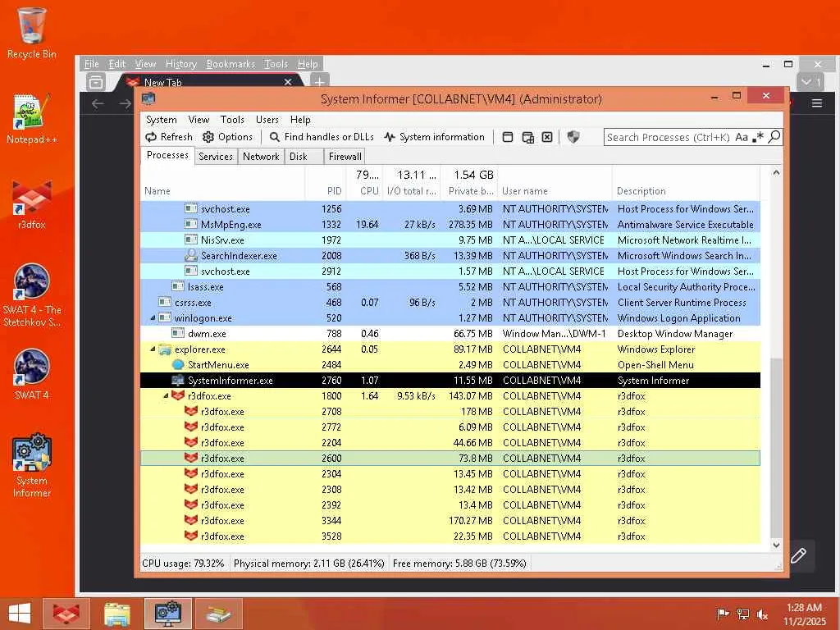Select dwm.exe process row

click(x=450, y=333)
